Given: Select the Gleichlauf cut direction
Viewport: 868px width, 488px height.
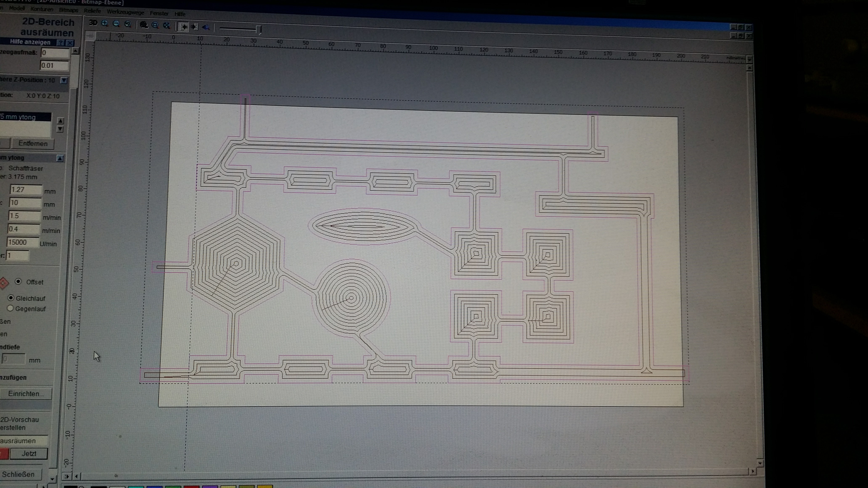Looking at the screenshot, I should 11,298.
